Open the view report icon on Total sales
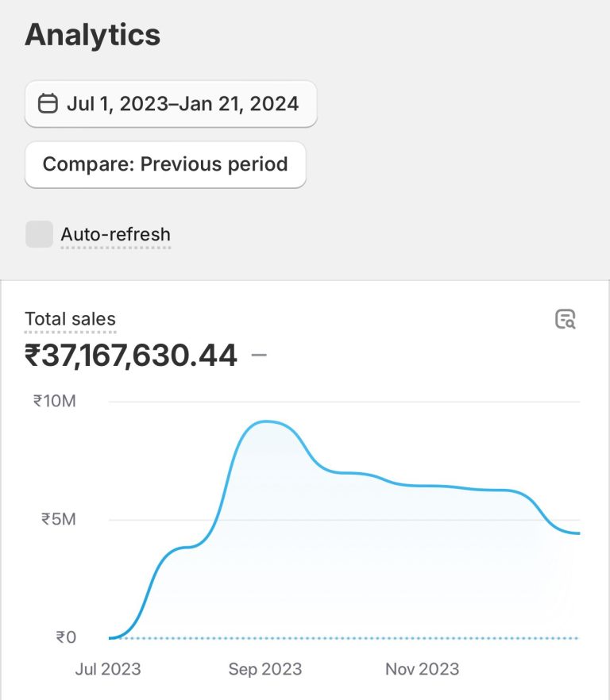 (565, 319)
